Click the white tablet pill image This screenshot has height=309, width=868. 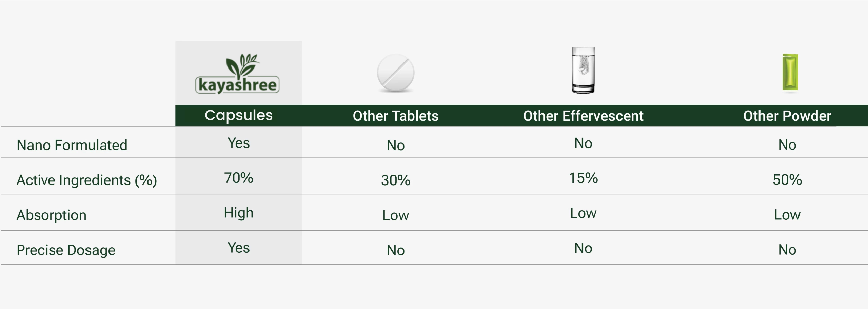pos(395,73)
